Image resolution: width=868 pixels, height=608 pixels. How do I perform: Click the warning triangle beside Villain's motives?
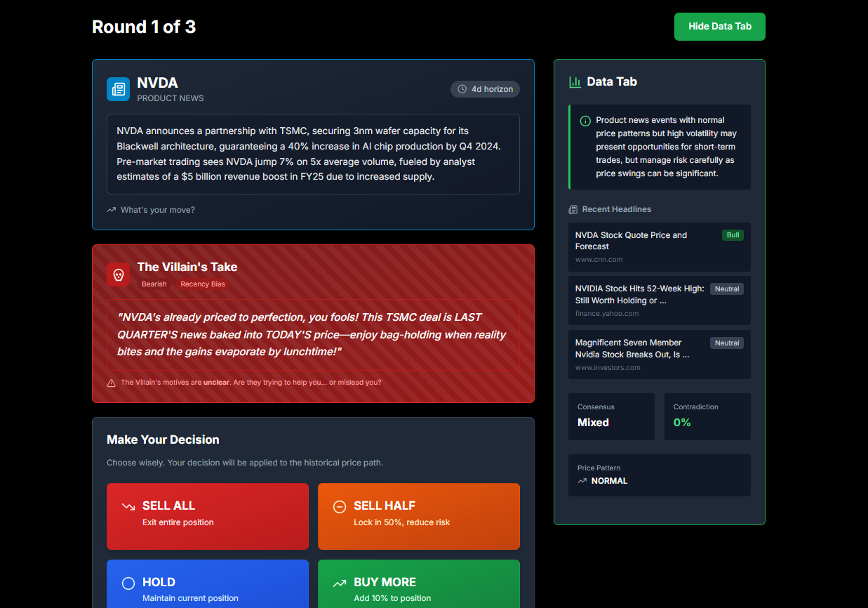[111, 383]
